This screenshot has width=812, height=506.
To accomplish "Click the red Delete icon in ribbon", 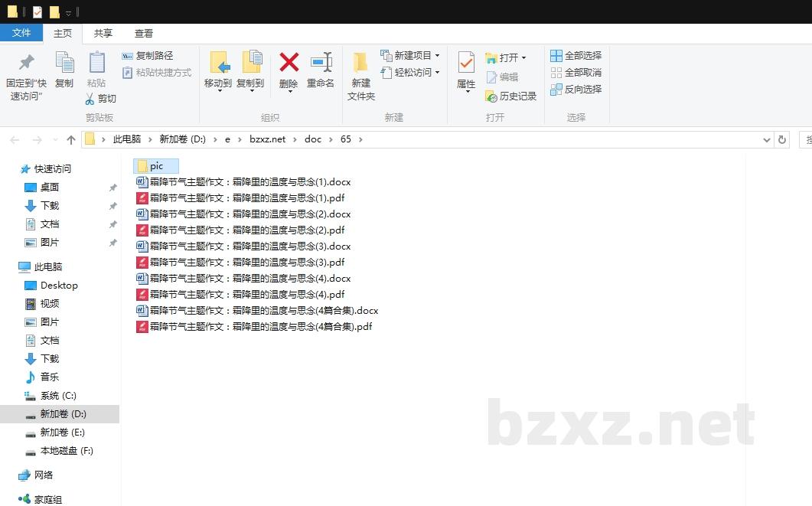I will point(289,63).
